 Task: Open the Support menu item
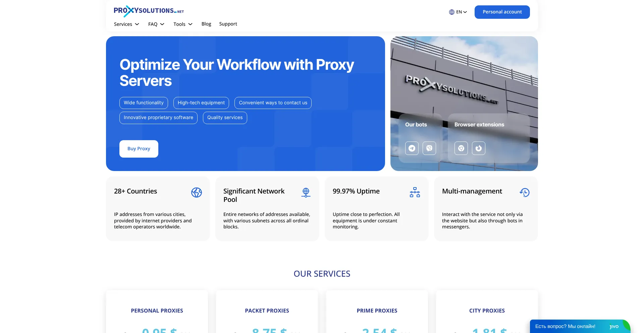[228, 24]
